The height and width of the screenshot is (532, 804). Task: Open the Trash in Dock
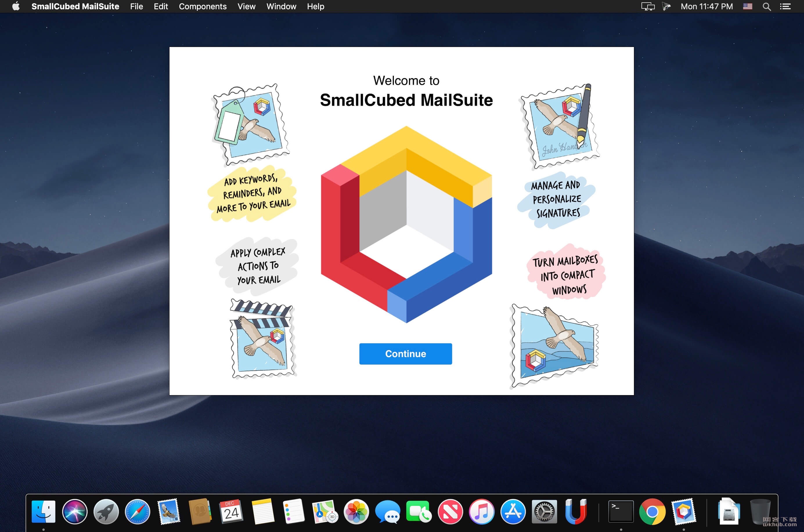pyautogui.click(x=760, y=511)
